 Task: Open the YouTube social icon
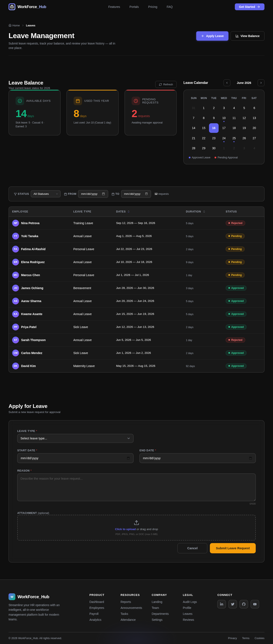pos(255,604)
